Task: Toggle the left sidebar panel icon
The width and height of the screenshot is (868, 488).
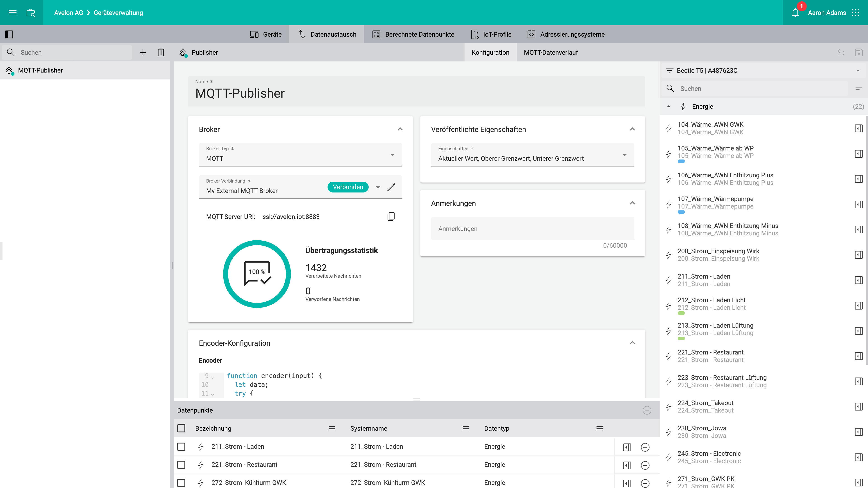Action: click(x=9, y=34)
